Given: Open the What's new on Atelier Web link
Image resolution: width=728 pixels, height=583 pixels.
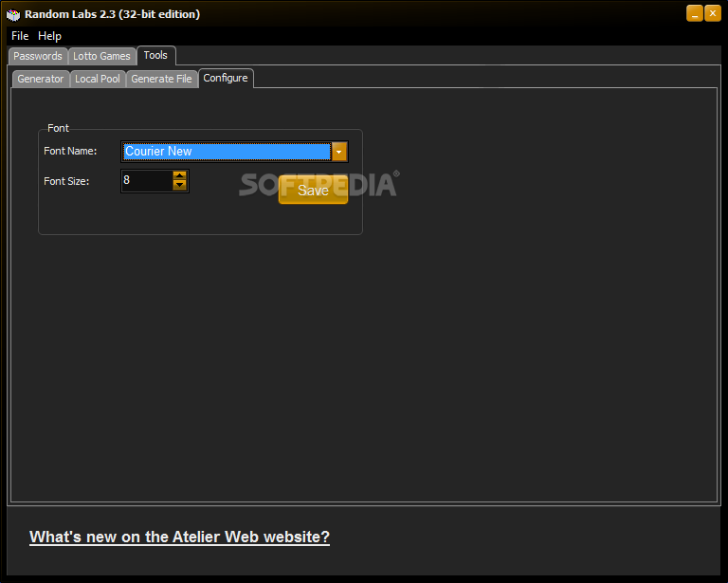Looking at the screenshot, I should click(180, 537).
